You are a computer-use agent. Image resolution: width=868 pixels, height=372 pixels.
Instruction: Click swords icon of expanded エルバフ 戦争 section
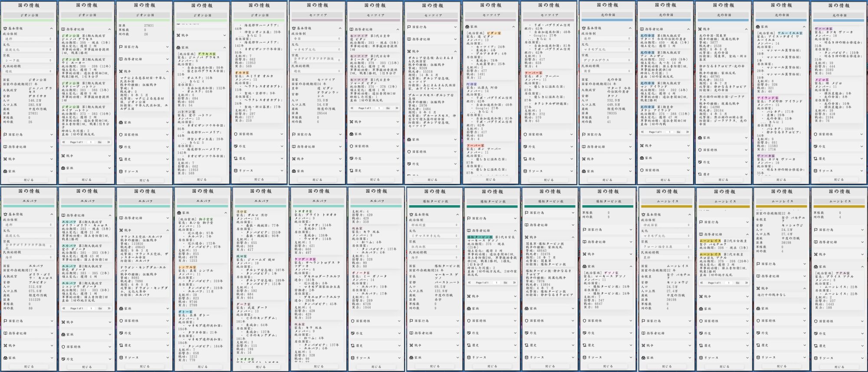pyautogui.click(x=121, y=230)
